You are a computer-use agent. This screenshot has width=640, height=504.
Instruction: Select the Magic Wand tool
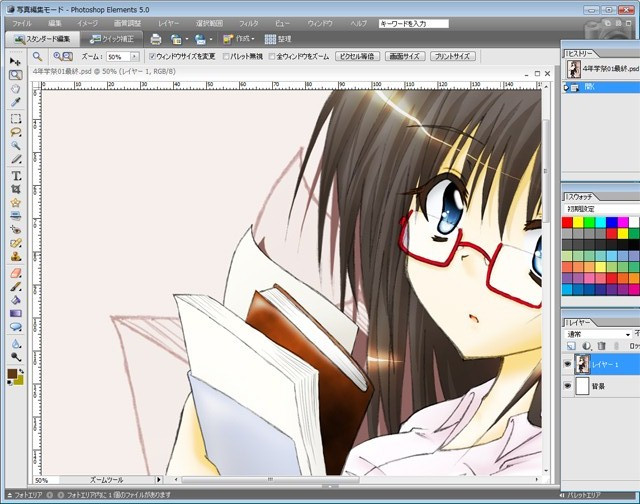click(x=16, y=146)
